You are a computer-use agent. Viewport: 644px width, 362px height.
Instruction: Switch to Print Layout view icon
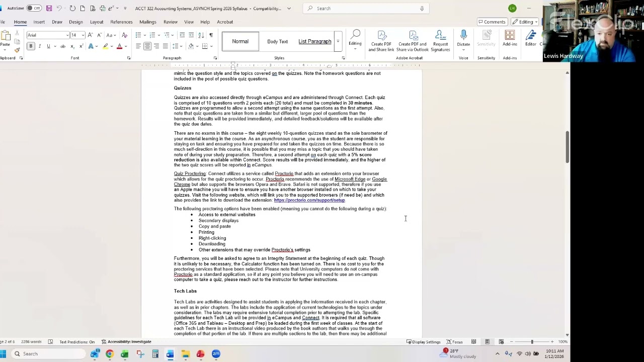click(x=487, y=342)
